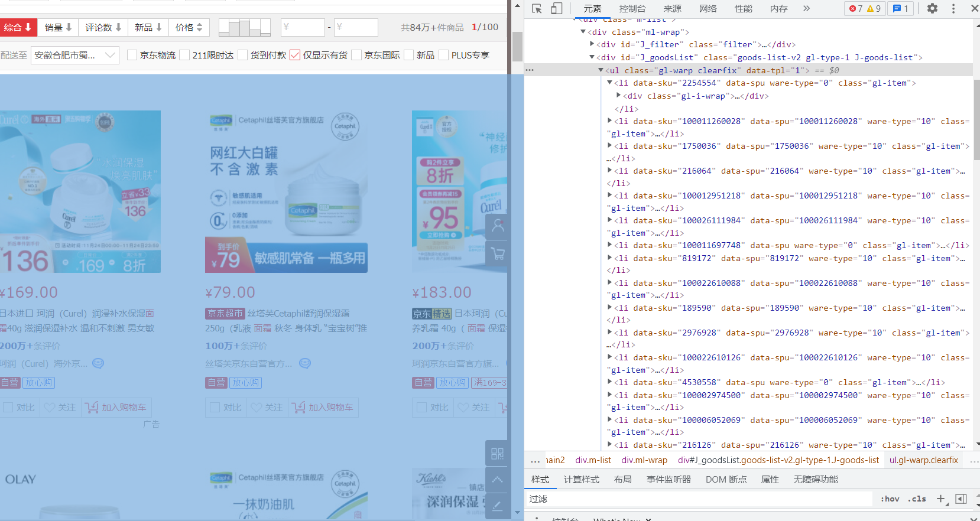
Task: Sort by 价格
Action: pyautogui.click(x=189, y=27)
